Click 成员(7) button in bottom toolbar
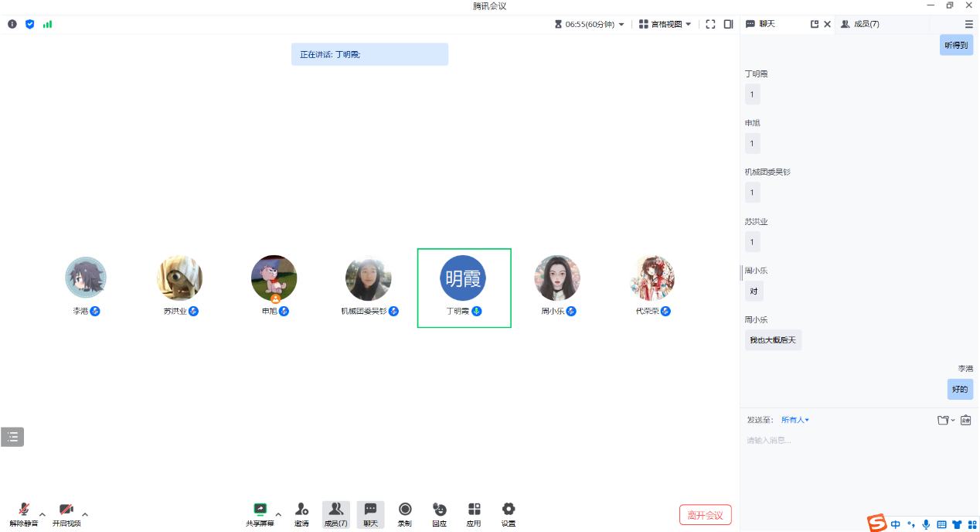Screen dimensions: 980x532 (335, 513)
